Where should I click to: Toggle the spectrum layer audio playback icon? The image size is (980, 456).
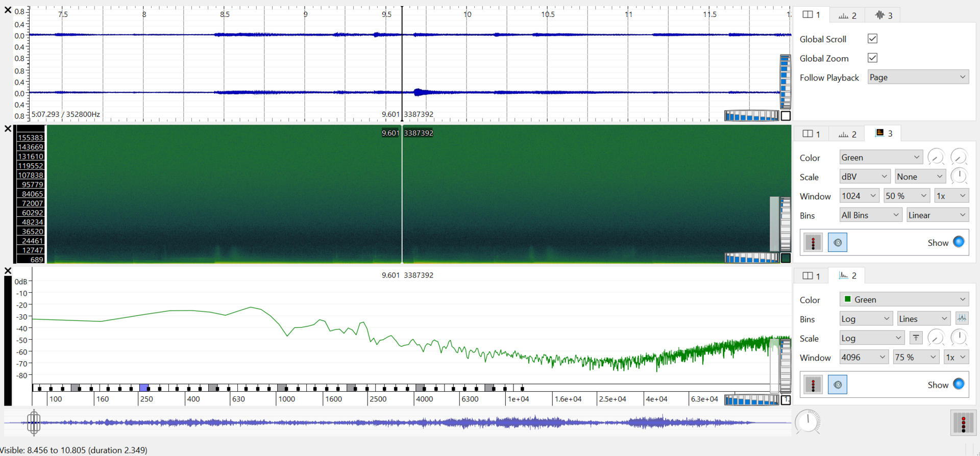pos(838,384)
